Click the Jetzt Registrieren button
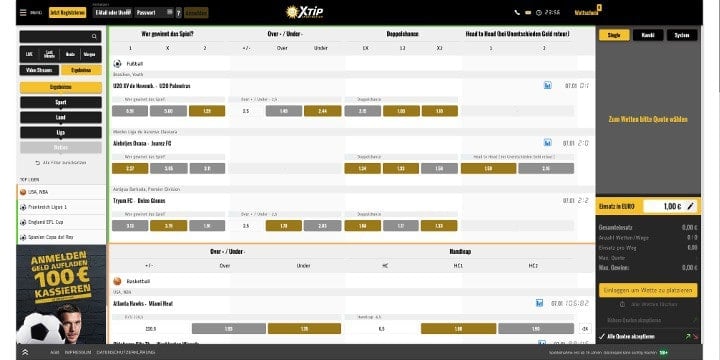This screenshot has width=720, height=360. point(68,13)
